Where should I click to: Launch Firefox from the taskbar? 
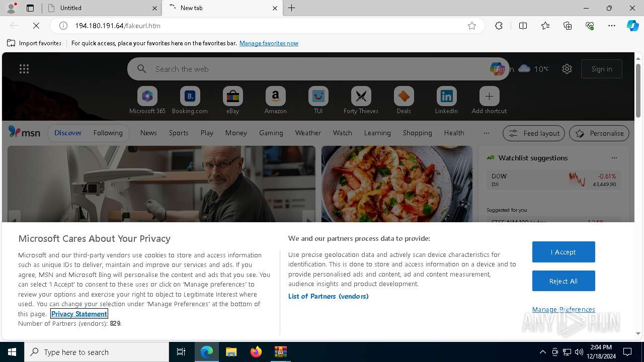click(256, 352)
